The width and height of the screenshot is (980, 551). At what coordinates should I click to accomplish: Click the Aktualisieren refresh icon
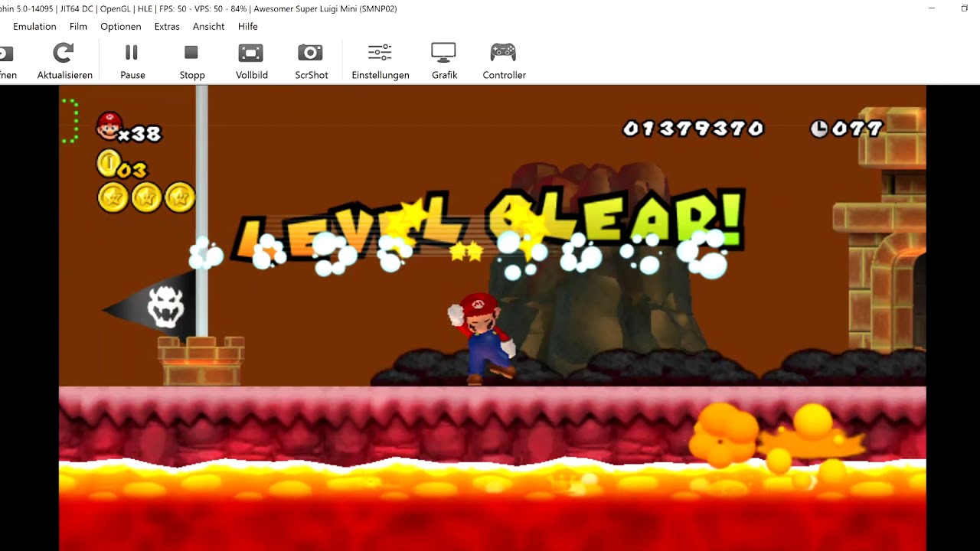(x=63, y=53)
